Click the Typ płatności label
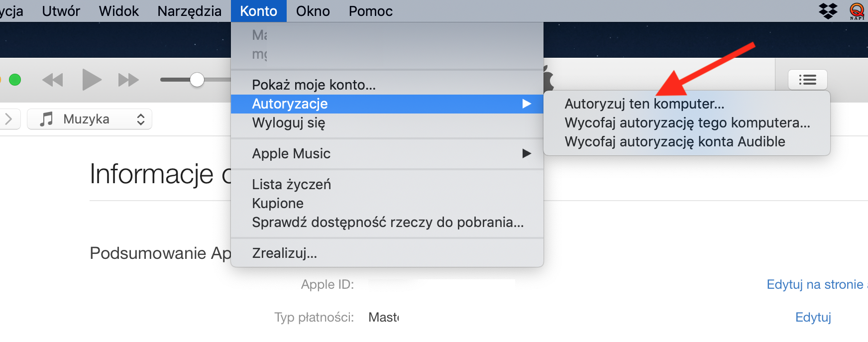 [x=314, y=317]
